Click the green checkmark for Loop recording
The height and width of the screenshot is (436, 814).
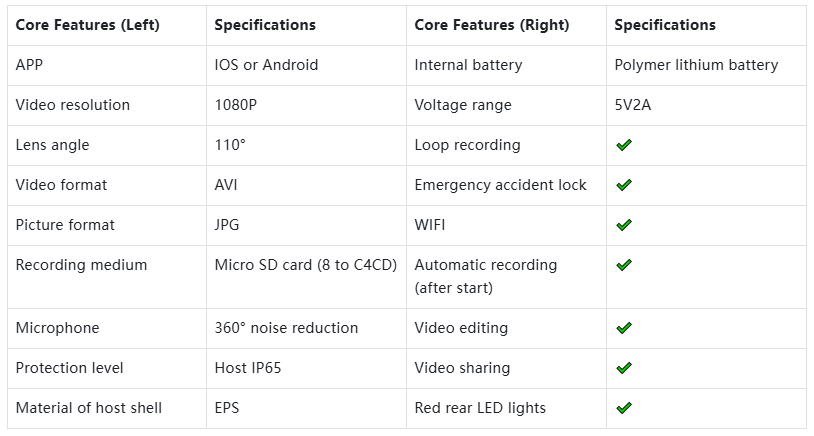[624, 145]
